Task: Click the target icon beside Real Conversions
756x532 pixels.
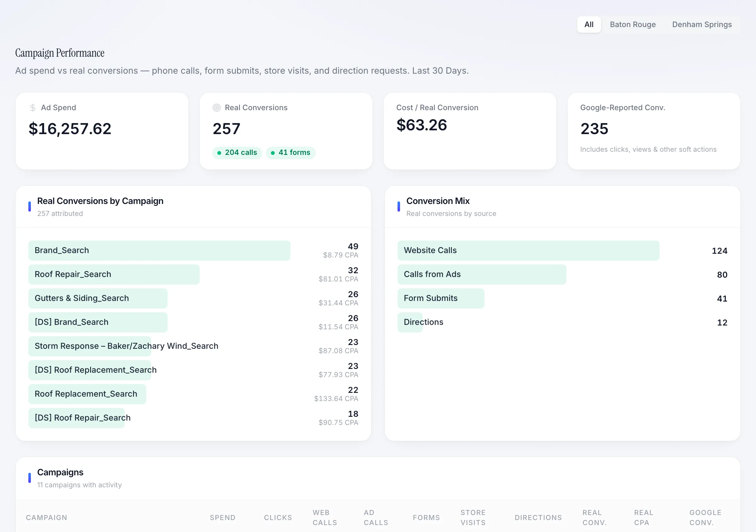Action: (216, 108)
